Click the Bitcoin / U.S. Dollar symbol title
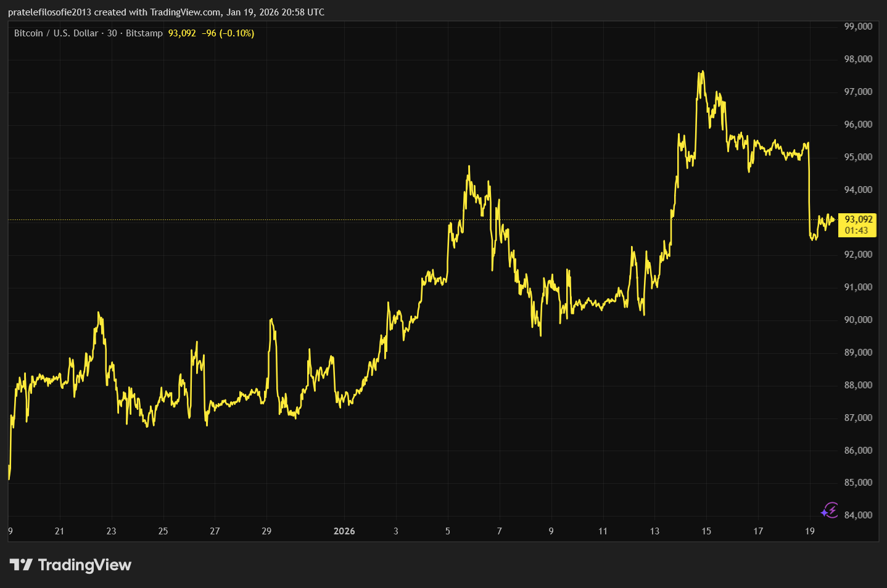The image size is (887, 588). [x=56, y=33]
